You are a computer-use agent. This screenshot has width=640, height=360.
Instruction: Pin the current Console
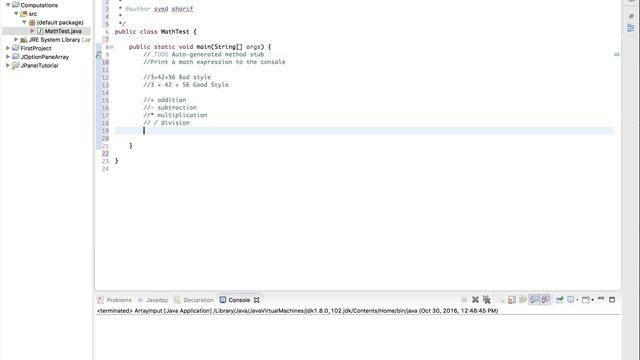(x=560, y=300)
